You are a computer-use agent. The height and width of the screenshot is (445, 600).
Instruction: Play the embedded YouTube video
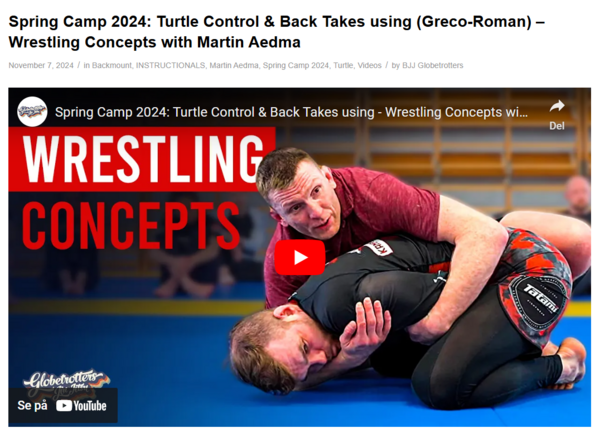point(300,258)
